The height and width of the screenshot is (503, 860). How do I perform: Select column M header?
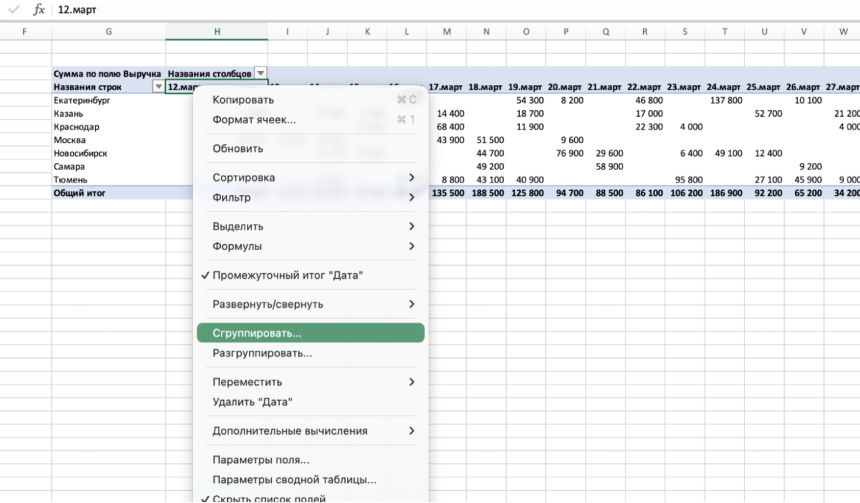[447, 32]
